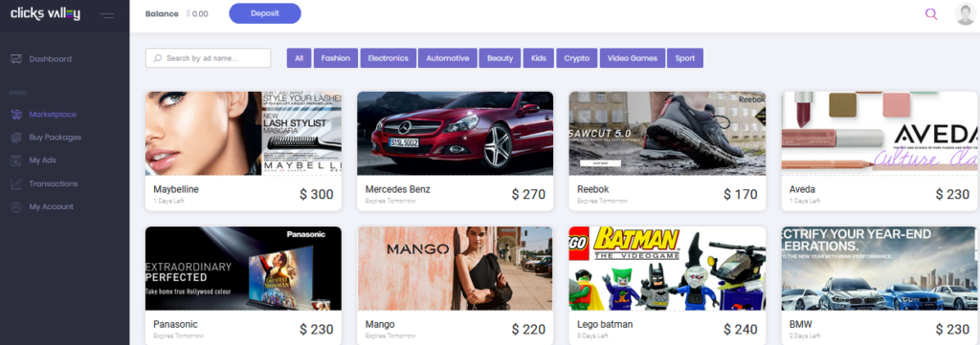The image size is (980, 345).
Task: Focus the Search by ad name field
Action: click(x=208, y=58)
